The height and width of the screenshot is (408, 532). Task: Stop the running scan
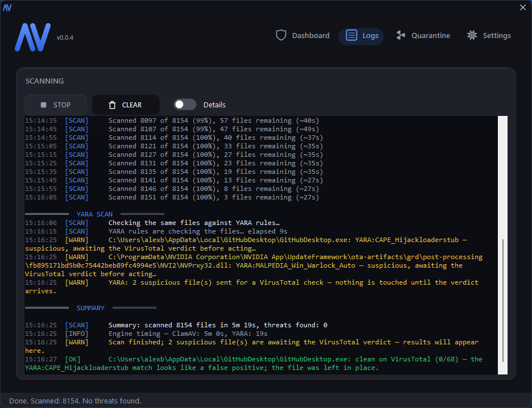tap(56, 105)
